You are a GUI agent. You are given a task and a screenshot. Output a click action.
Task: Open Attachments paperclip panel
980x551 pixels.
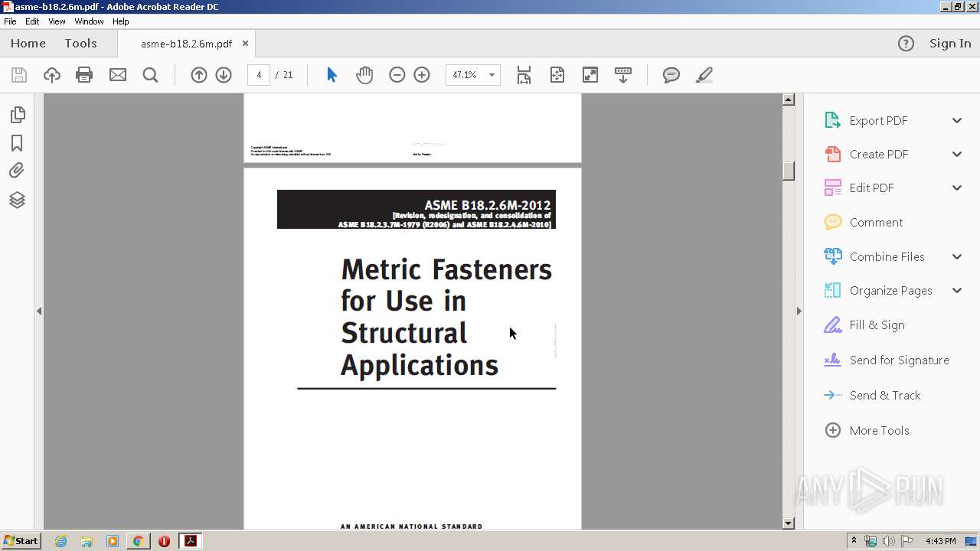pyautogui.click(x=17, y=171)
